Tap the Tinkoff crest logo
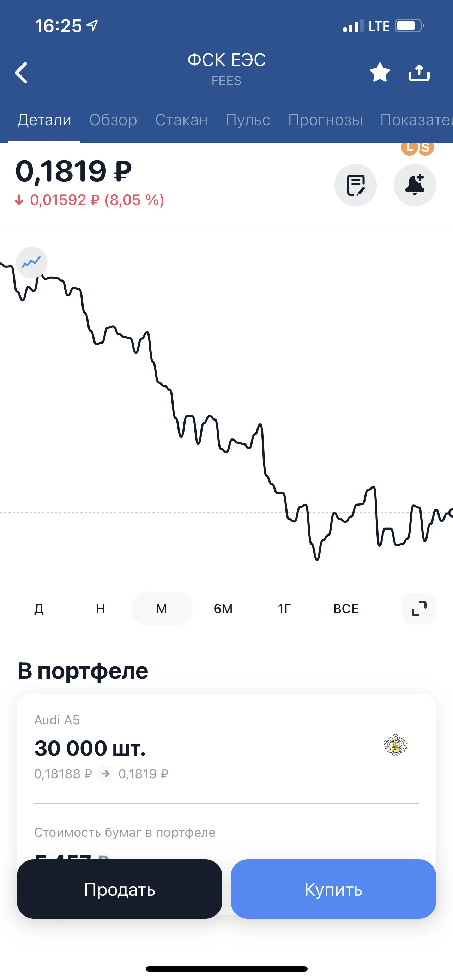 click(395, 744)
